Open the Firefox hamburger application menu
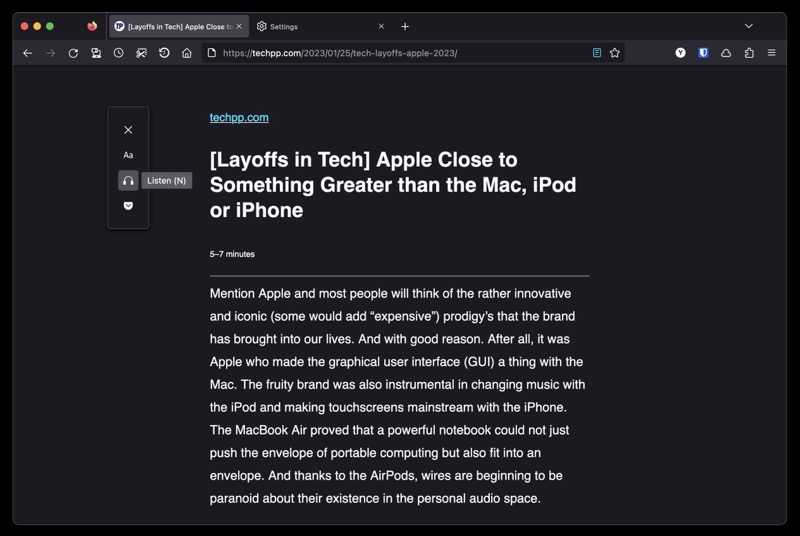 pyautogui.click(x=772, y=53)
